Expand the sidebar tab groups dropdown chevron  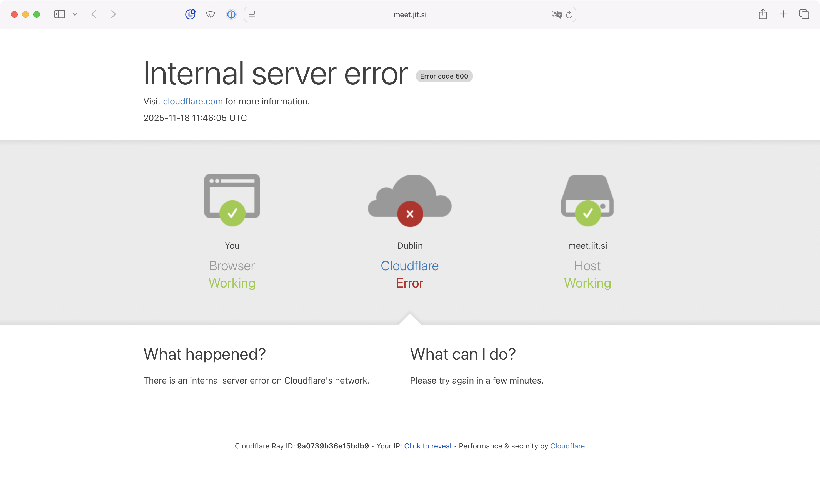75,14
